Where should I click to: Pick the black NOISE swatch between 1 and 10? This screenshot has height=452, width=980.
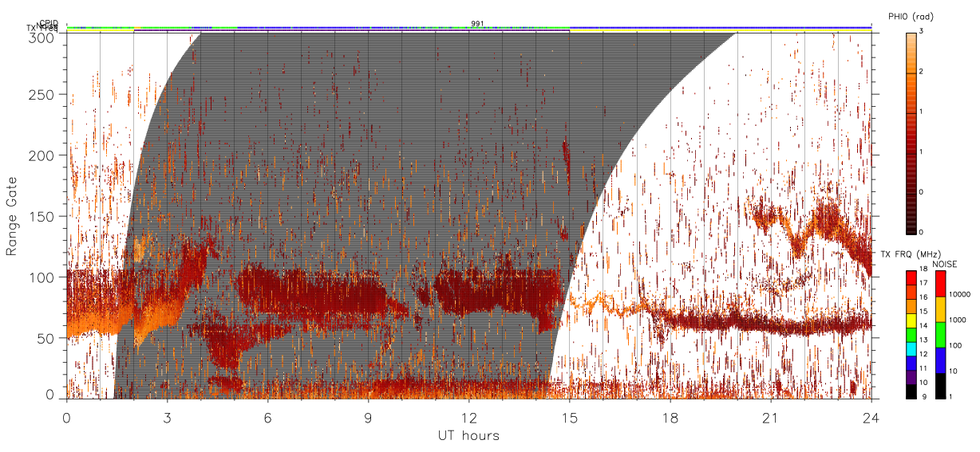pyautogui.click(x=940, y=386)
